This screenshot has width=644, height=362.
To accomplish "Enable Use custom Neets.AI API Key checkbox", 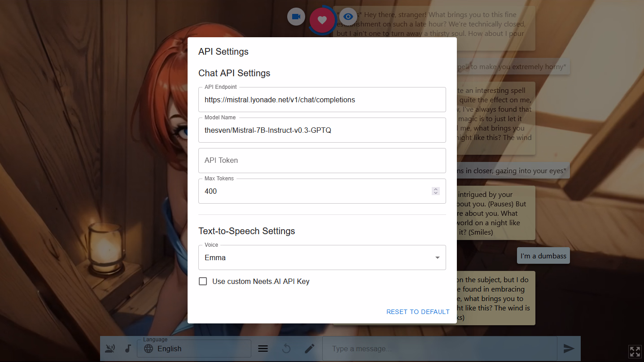I will (203, 281).
